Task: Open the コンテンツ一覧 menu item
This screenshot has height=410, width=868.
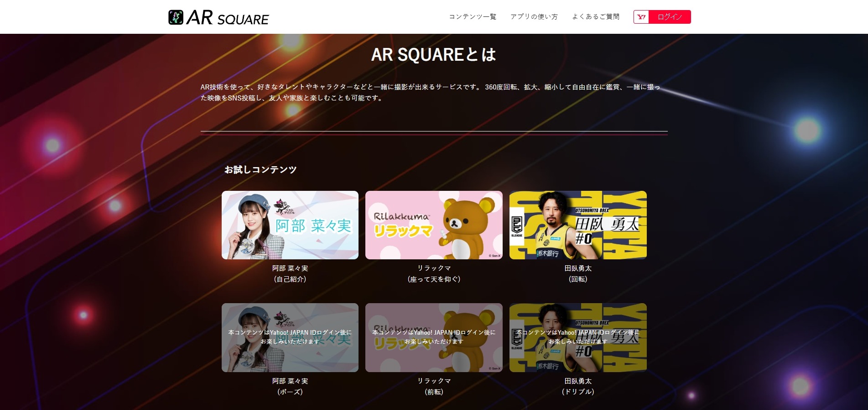Action: [x=473, y=17]
